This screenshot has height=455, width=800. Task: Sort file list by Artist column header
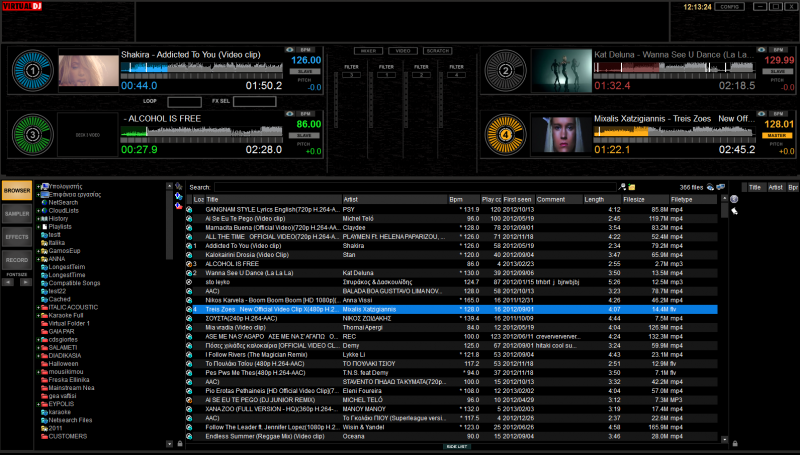point(394,199)
